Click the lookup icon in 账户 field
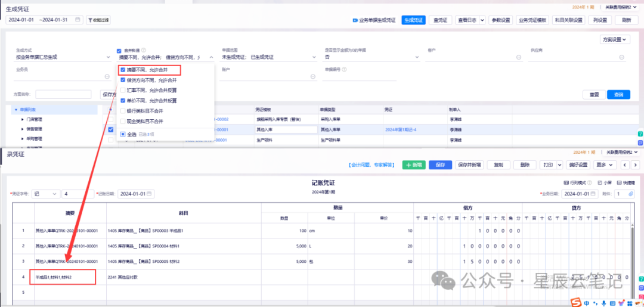This screenshot has width=644, height=307. (x=313, y=76)
